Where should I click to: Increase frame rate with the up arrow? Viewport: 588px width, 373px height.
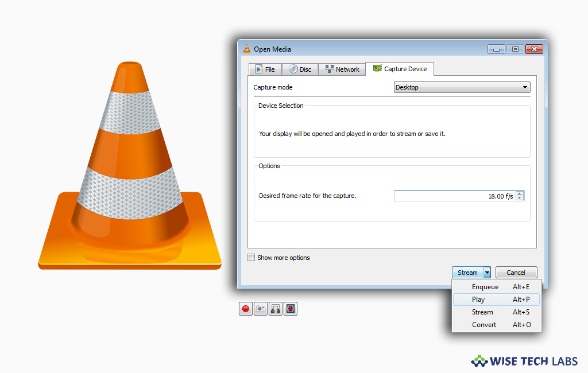pyautogui.click(x=520, y=193)
